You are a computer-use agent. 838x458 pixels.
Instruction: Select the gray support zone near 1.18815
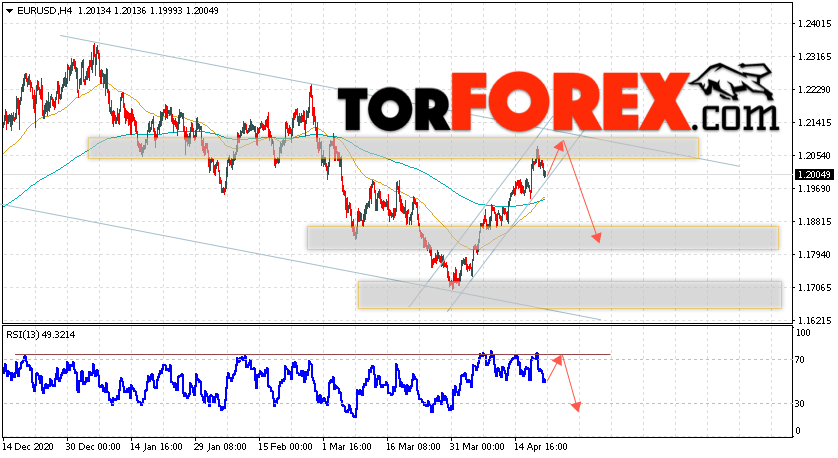(542, 238)
